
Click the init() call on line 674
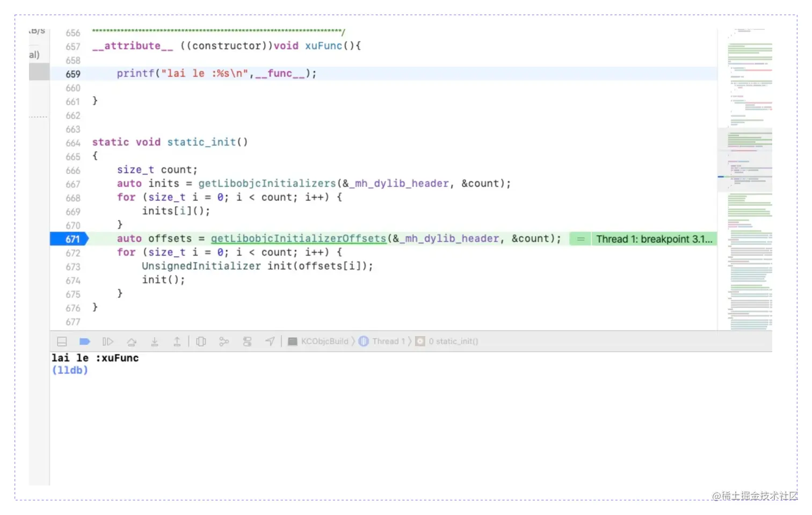tap(163, 280)
